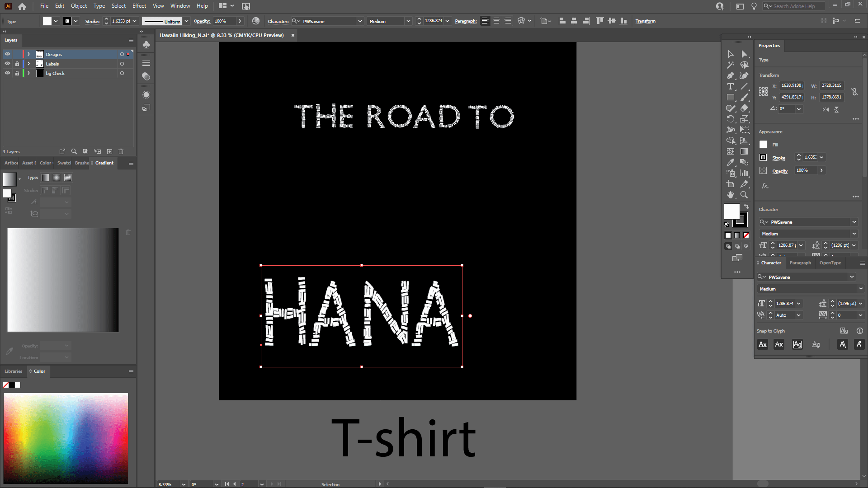Create a new layer in Layers panel
The width and height of the screenshot is (868, 488).
coord(109,151)
